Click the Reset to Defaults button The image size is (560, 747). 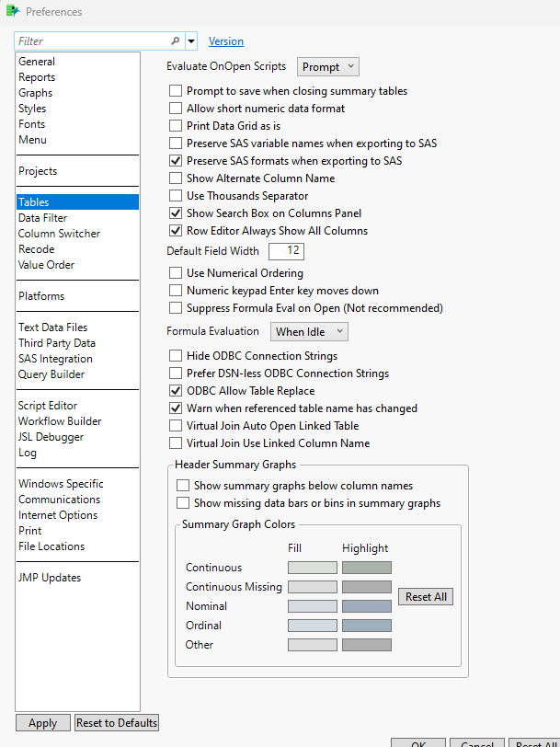(117, 723)
